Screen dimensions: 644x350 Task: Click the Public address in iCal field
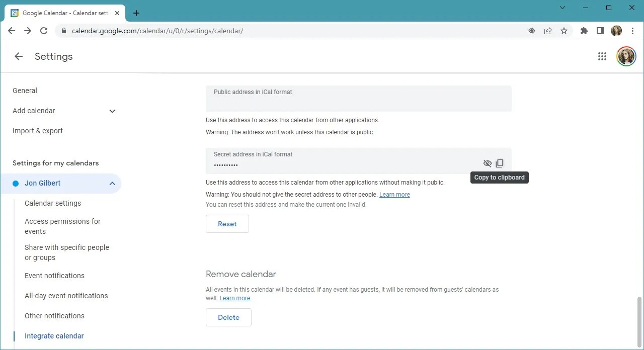[x=359, y=99]
